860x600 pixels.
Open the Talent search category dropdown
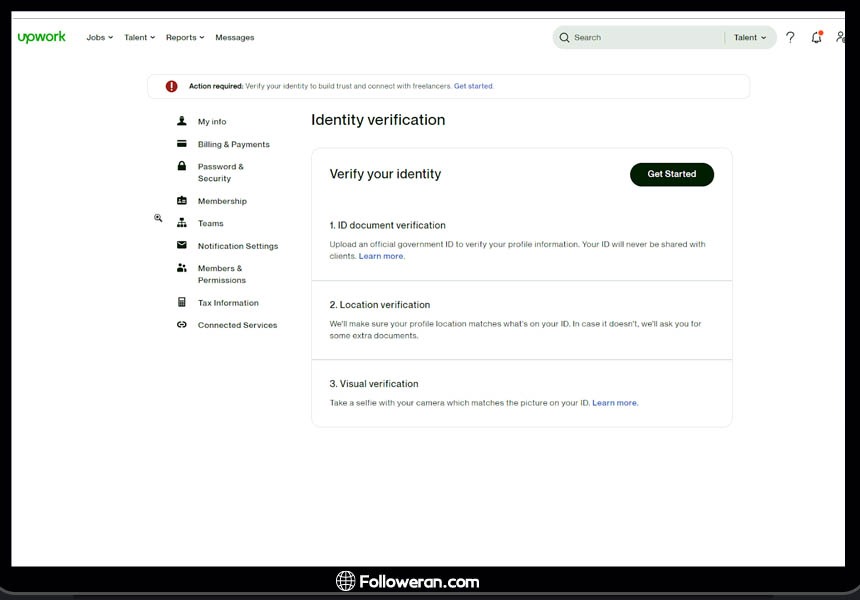[x=750, y=38]
